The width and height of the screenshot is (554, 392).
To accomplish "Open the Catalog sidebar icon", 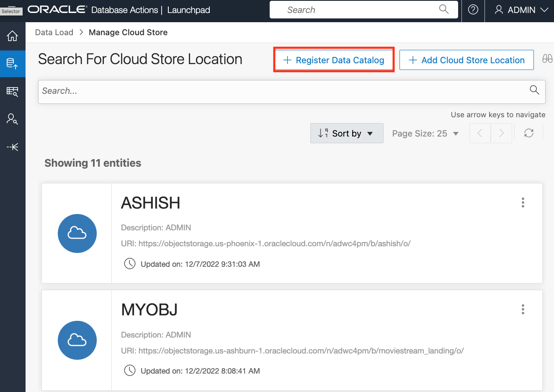I will coord(13,91).
